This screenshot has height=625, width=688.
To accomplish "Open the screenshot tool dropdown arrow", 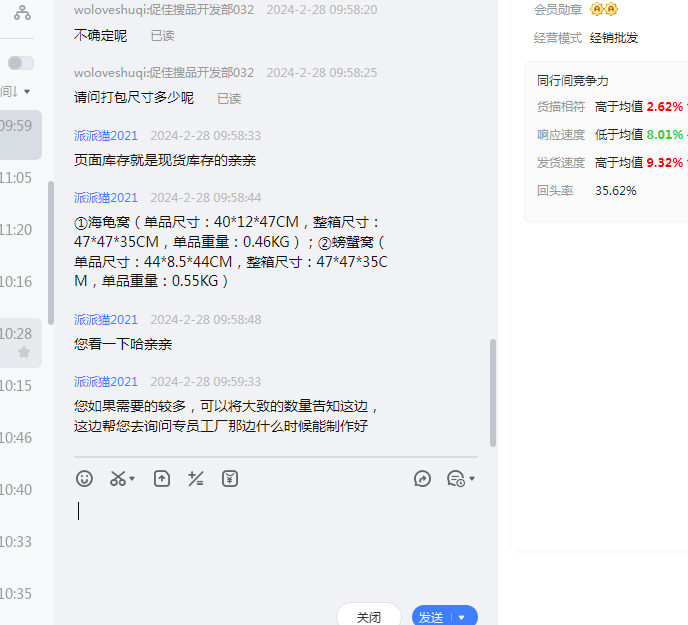I will pyautogui.click(x=132, y=479).
